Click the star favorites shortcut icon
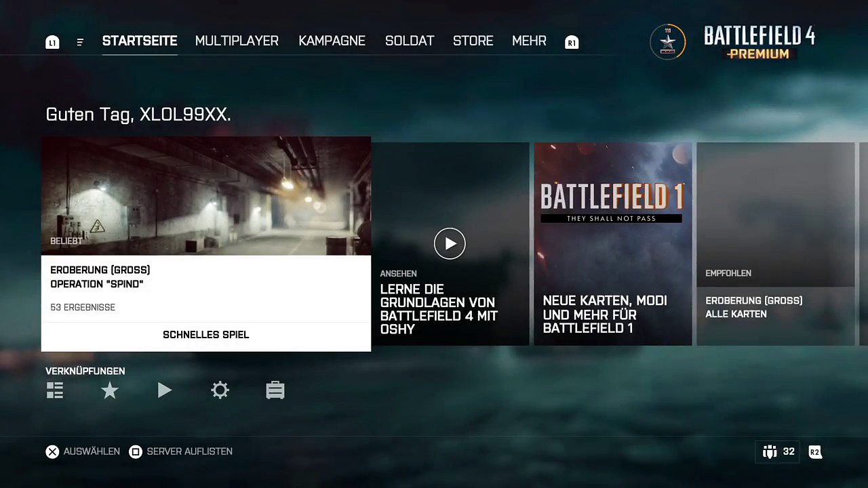 coord(110,390)
